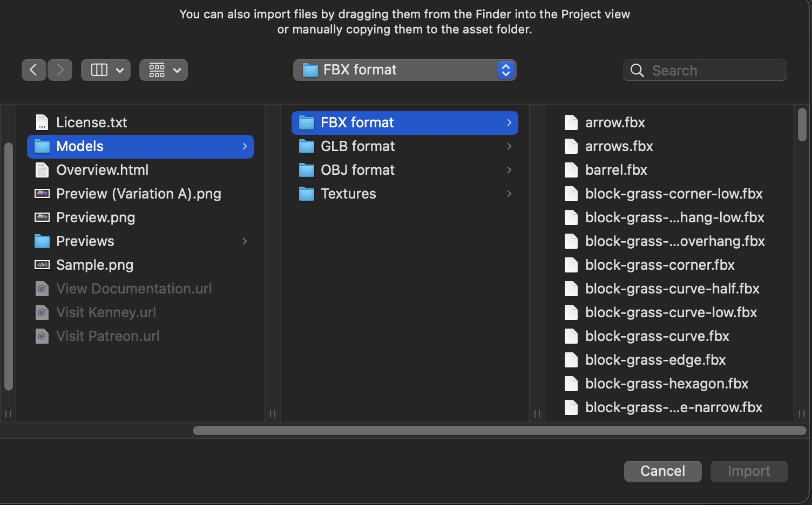Click the barrel.fbx file icon
The width and height of the screenshot is (812, 505).
571,170
